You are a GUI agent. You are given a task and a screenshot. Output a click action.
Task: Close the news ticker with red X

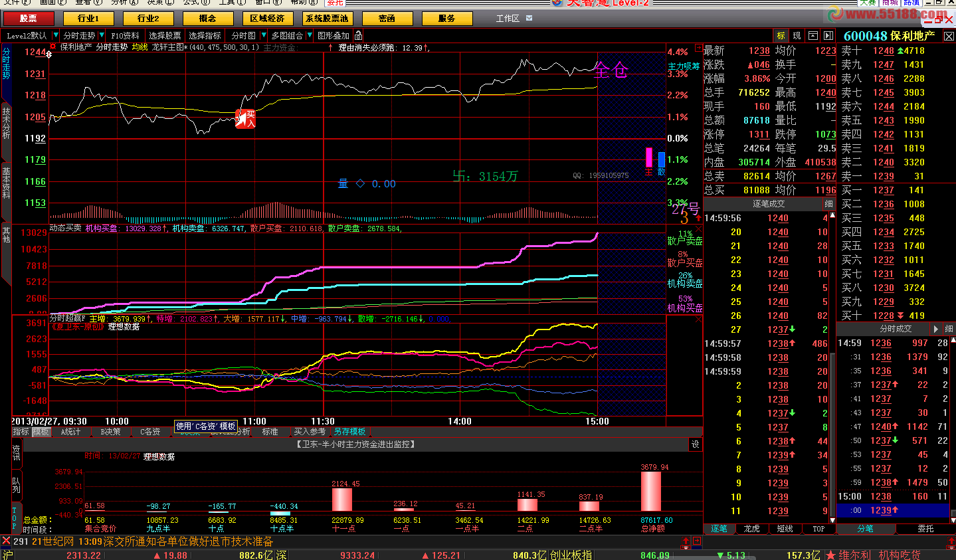coord(6,541)
